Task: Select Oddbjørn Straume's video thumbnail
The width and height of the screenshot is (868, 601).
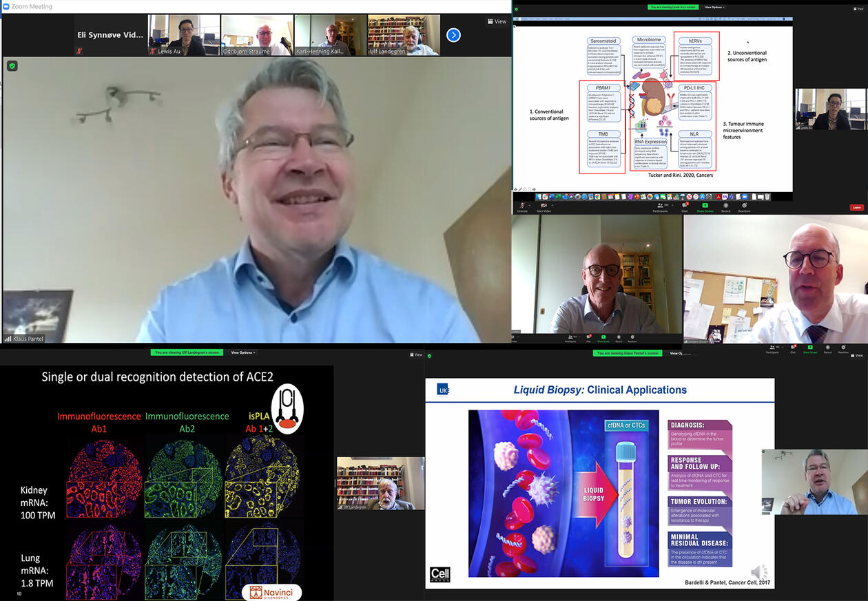Action: 257,34
